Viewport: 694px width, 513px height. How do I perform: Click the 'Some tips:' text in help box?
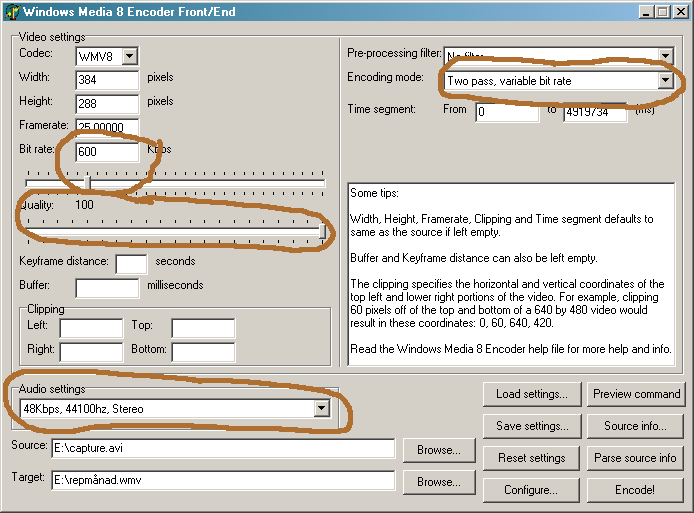point(374,193)
